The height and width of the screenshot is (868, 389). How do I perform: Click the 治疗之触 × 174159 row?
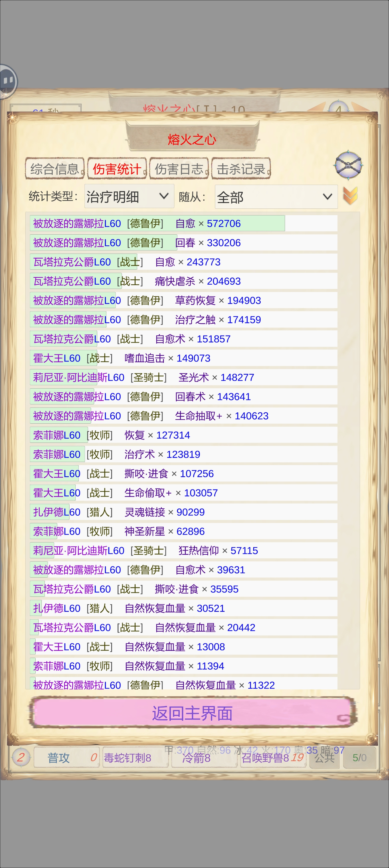[x=184, y=319]
